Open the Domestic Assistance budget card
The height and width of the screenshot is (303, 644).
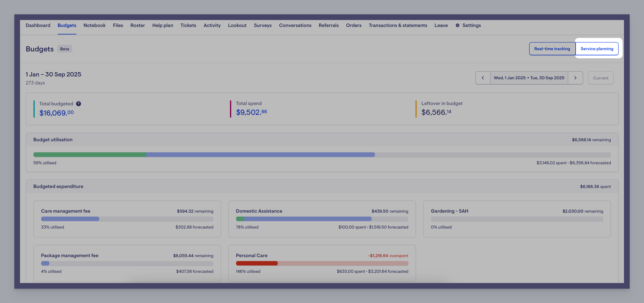[322, 219]
